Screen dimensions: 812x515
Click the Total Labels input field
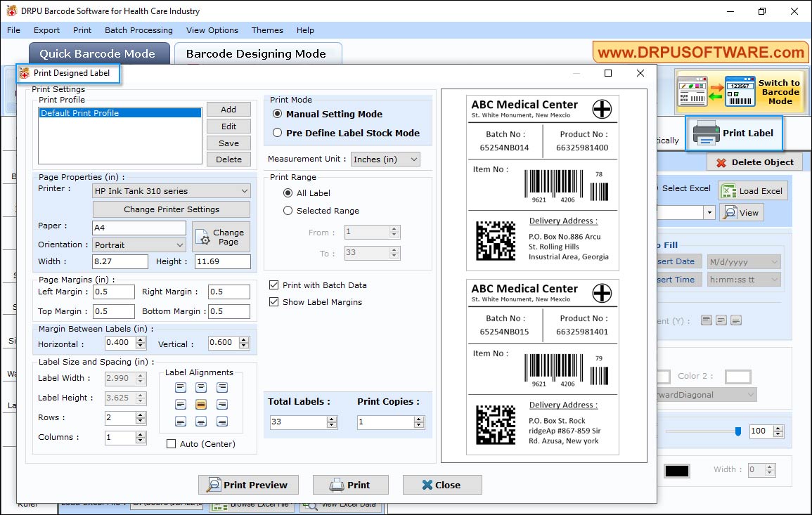click(295, 422)
